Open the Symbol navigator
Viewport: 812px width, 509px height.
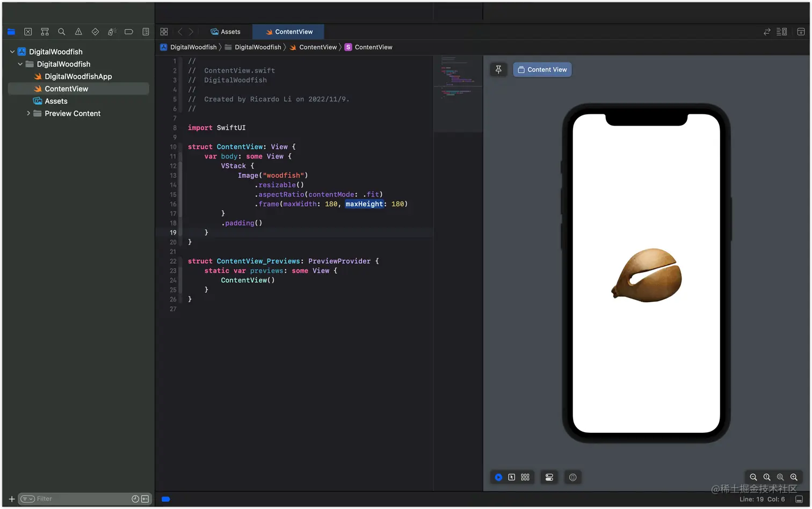click(45, 32)
